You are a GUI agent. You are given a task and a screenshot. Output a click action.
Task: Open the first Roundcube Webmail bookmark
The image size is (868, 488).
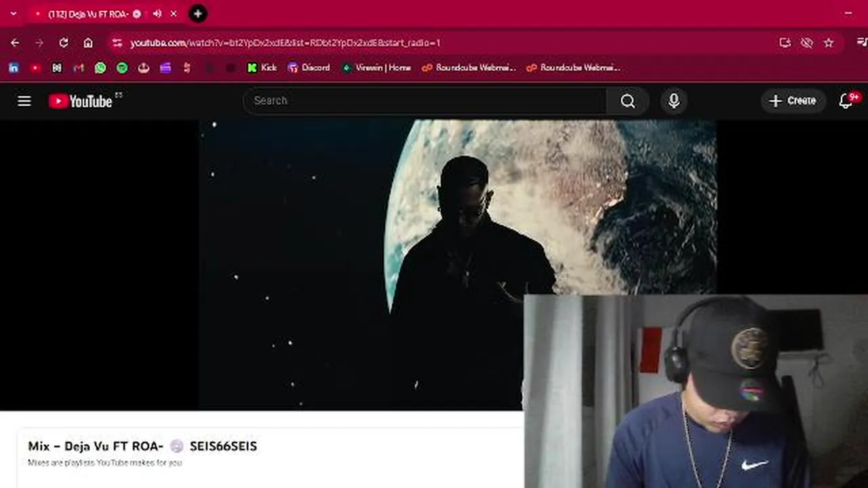469,68
